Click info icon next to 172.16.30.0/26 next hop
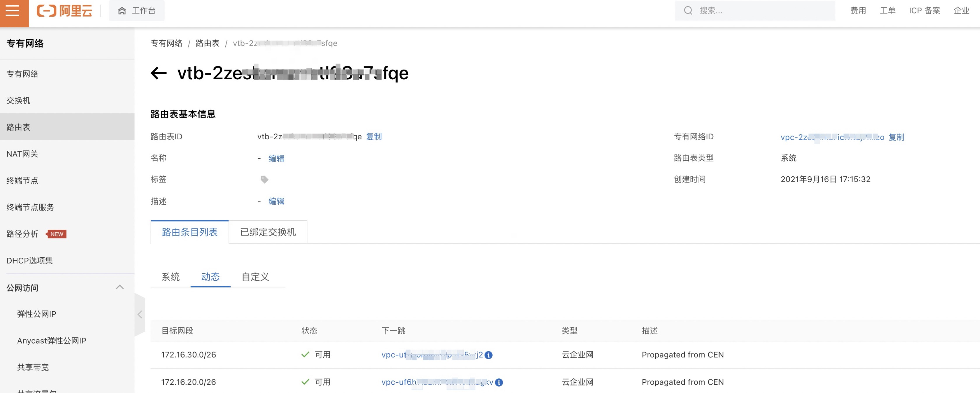Viewport: 980px width, 393px height. tap(489, 355)
